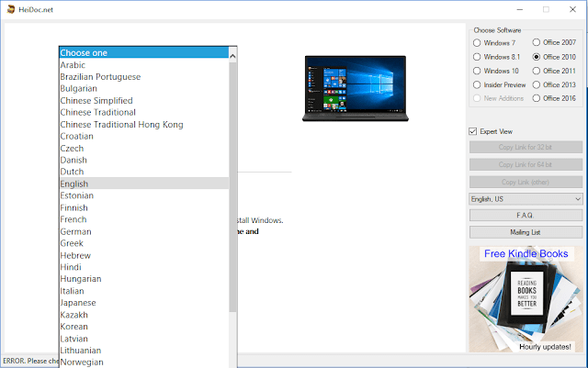Select Korean in the dropdown list
Viewport: 588px width, 368px height.
coord(144,327)
